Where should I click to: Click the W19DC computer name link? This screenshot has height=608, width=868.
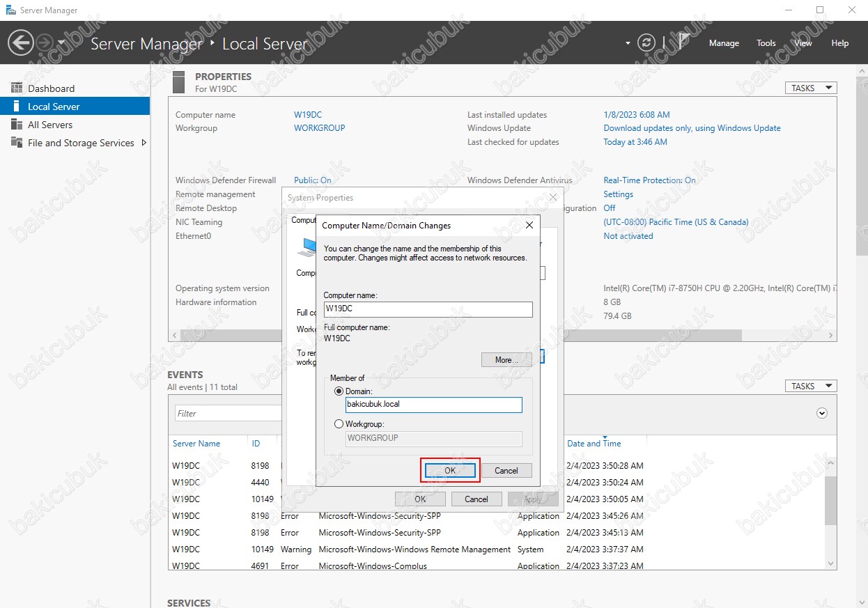click(308, 115)
